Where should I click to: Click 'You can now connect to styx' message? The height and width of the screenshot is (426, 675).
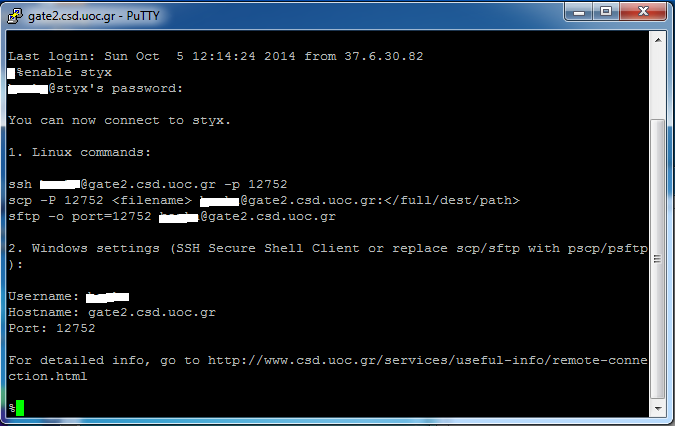[x=119, y=120]
